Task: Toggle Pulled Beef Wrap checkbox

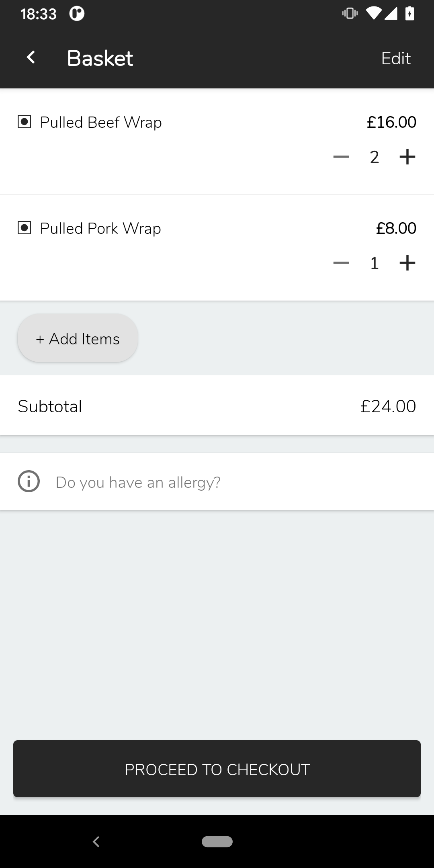Action: tap(25, 122)
